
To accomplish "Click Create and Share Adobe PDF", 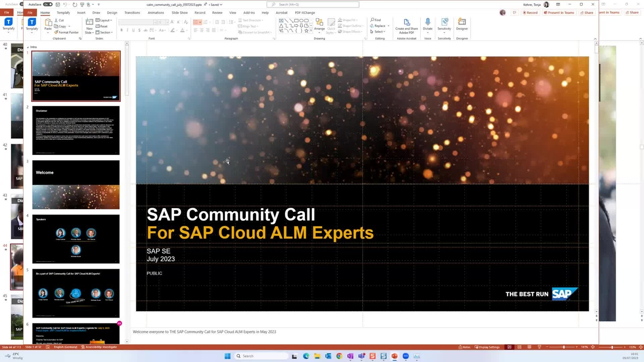I will (x=406, y=24).
